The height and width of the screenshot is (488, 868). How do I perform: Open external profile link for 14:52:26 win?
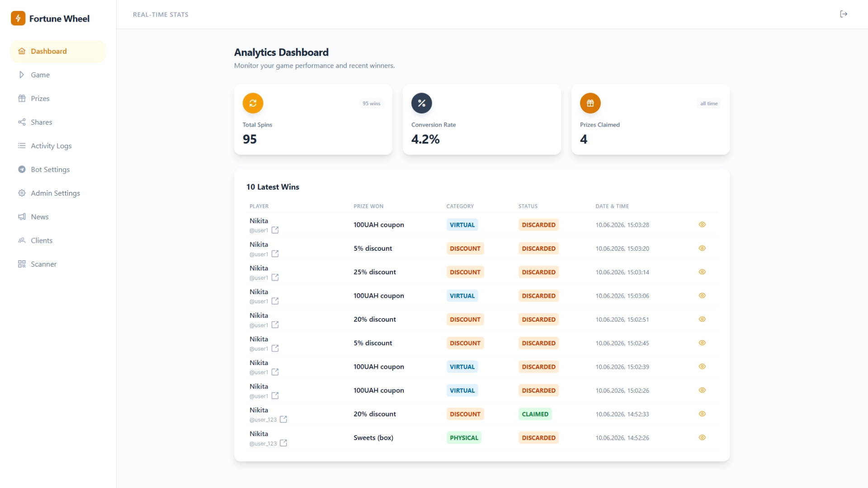click(283, 443)
